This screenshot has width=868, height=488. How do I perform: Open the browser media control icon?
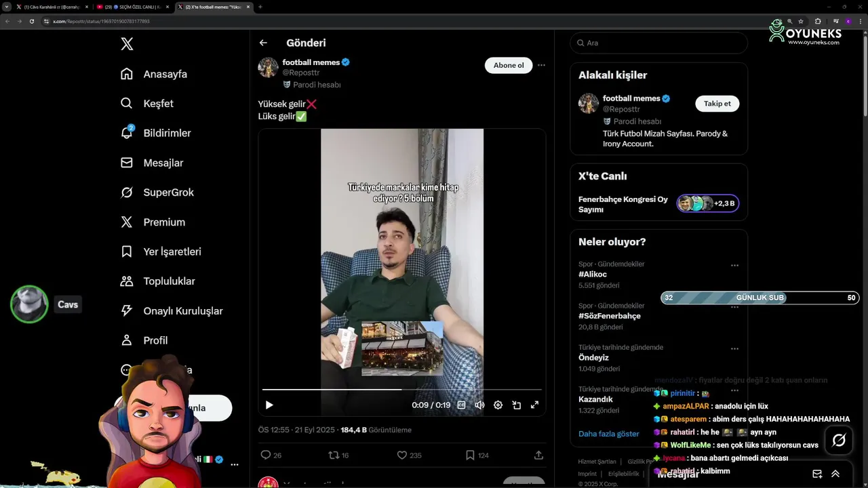[835, 21]
